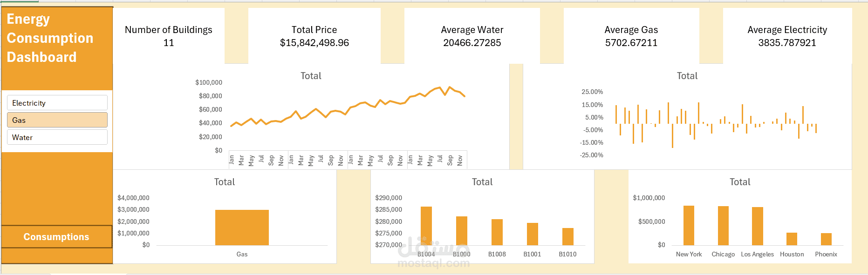
Task: Select the B1004 bar in the building chart
Action: (x=425, y=226)
